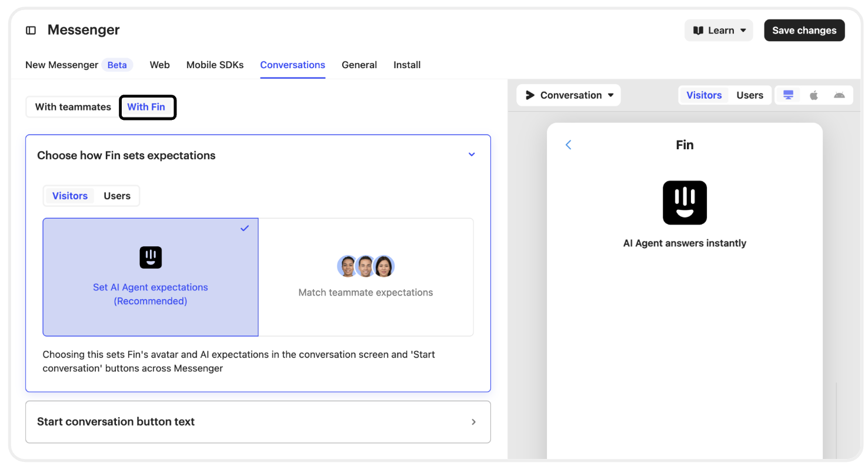The image size is (868, 469).
Task: Click 'AI Agent answers instantly' text
Action: coord(685,243)
